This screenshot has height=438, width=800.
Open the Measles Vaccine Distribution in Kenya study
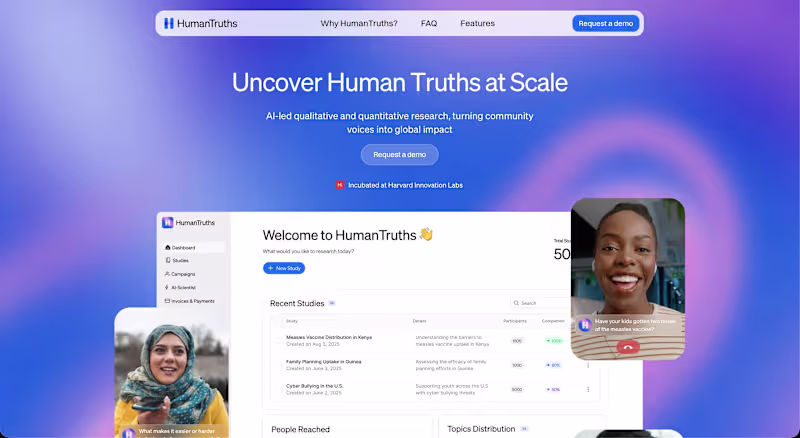click(x=329, y=337)
